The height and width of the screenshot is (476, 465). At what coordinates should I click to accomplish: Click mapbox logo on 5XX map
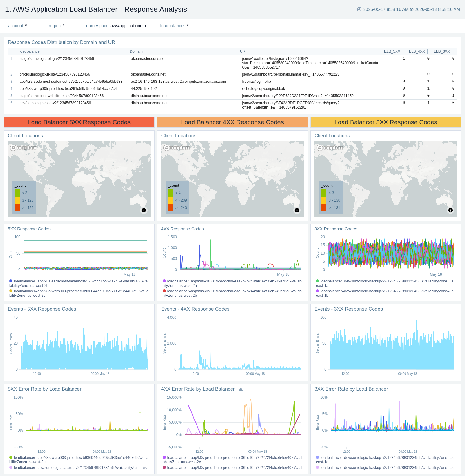click(23, 148)
